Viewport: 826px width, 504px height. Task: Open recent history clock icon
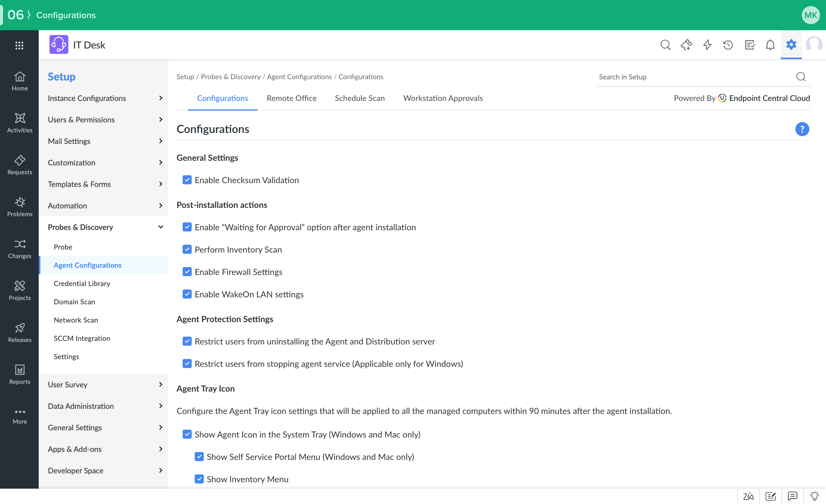coord(728,45)
